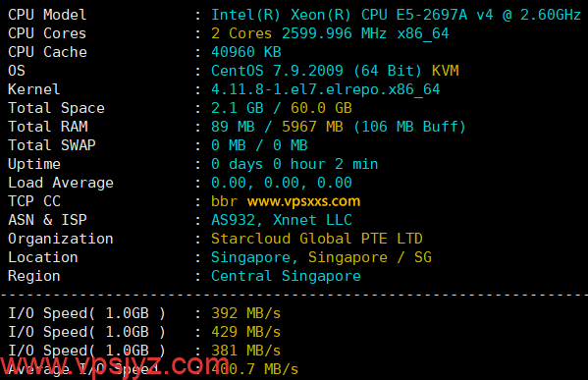Select '0 days 0 hour 2 min' uptime
588x380 pixels.
[294, 164]
